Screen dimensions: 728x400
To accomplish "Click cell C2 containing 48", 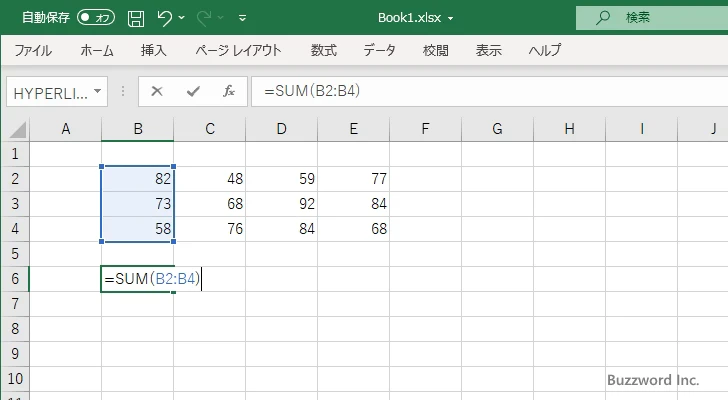I will (x=210, y=179).
